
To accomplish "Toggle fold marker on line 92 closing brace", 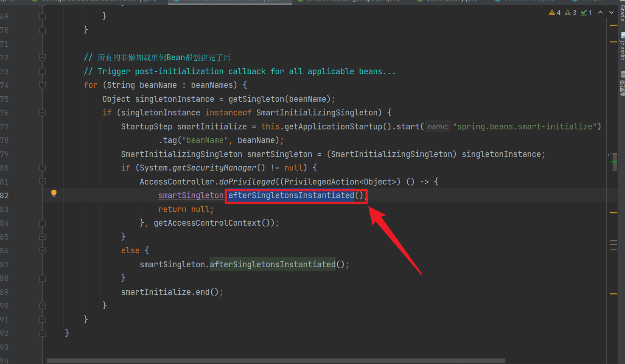I will click(42, 333).
